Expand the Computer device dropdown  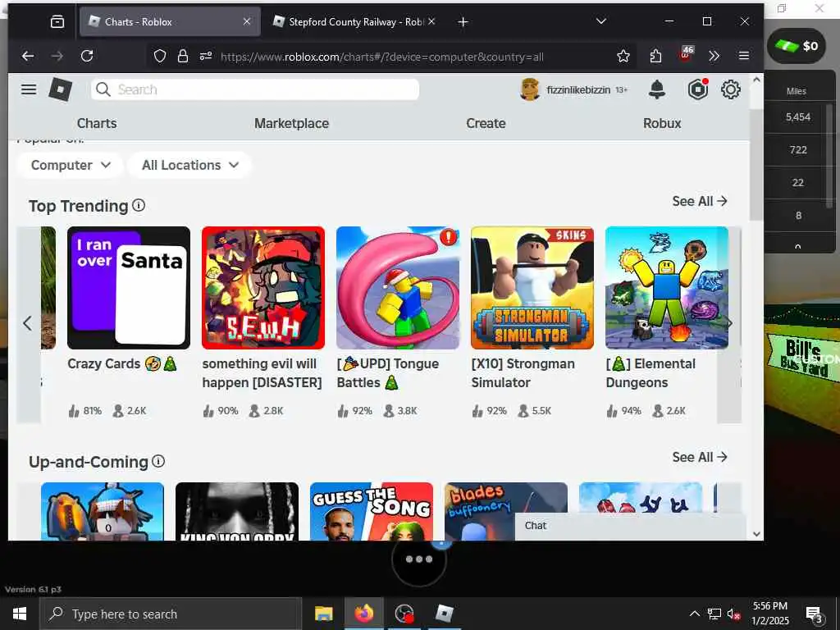point(71,165)
